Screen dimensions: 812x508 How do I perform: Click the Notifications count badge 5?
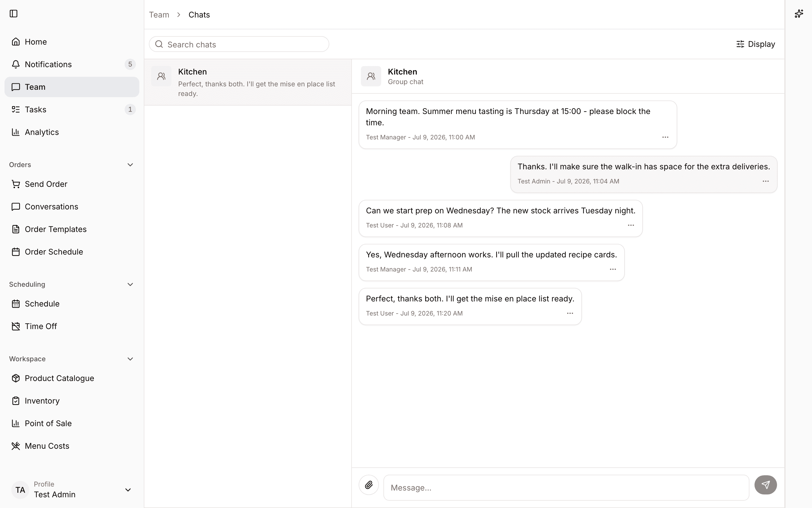pos(130,64)
